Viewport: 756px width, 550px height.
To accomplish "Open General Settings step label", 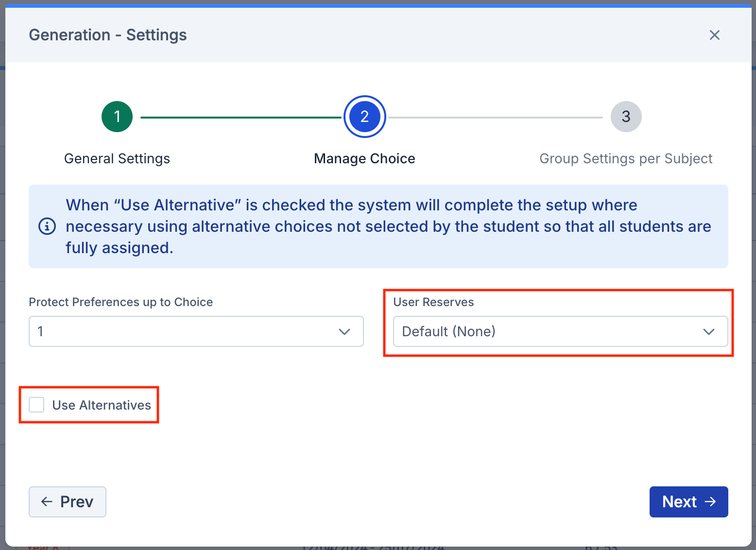I will pos(117,158).
